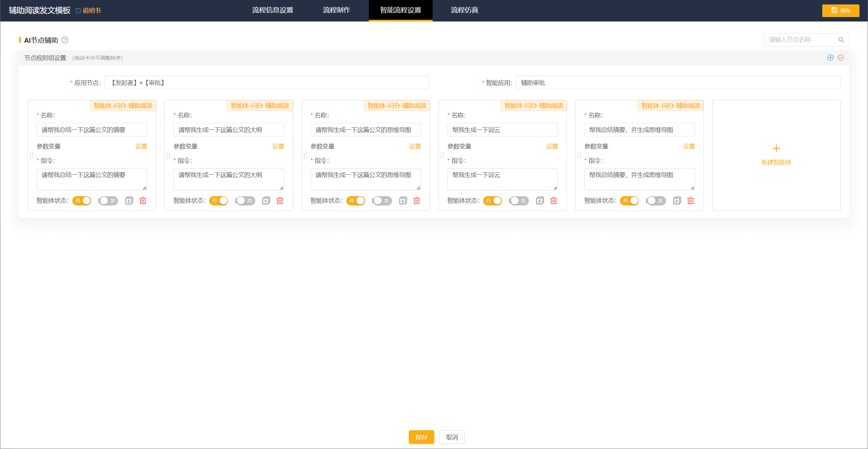Click 设置 for 参数变量 on 公文的摘要 card

pyautogui.click(x=141, y=146)
